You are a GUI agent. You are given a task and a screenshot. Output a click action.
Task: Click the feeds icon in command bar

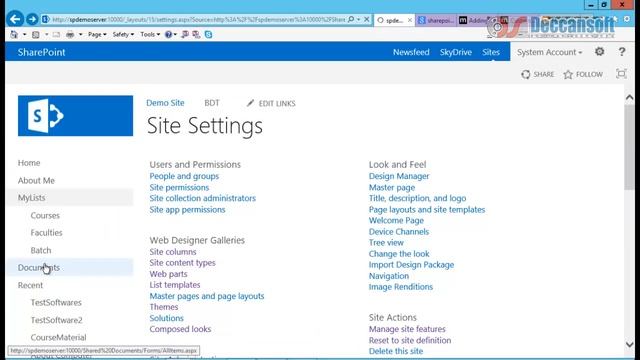click(36, 35)
